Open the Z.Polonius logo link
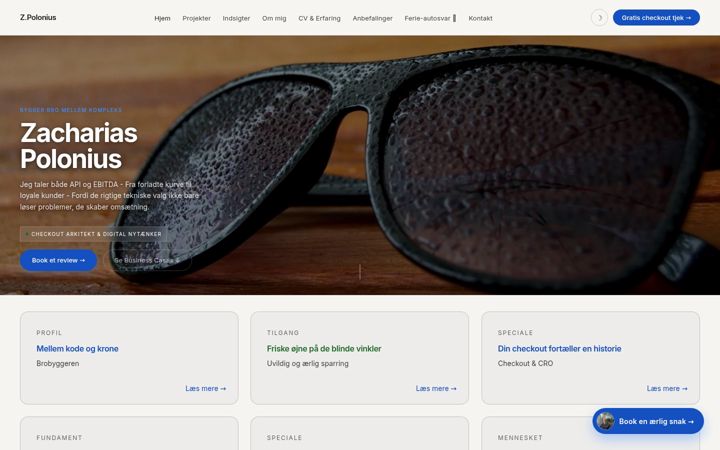The image size is (720, 450). [38, 17]
